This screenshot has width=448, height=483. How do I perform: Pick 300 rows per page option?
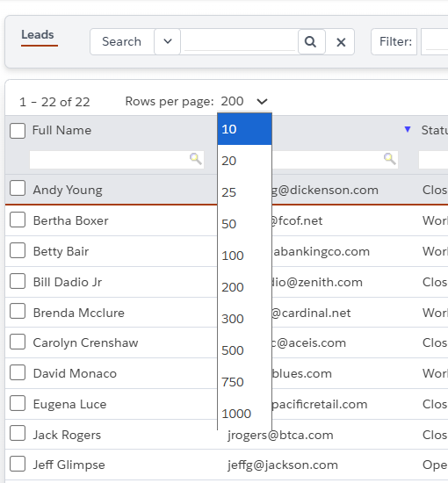(x=244, y=319)
